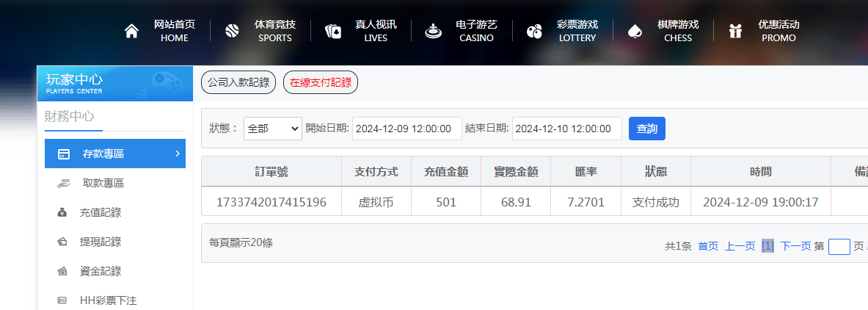Go to 下一页 next page link
The image size is (868, 310).
tap(795, 246)
